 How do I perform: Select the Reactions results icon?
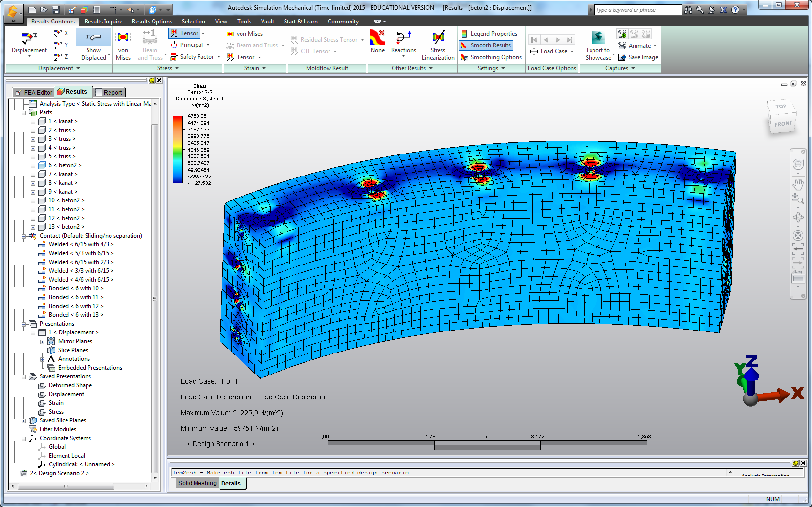403,38
